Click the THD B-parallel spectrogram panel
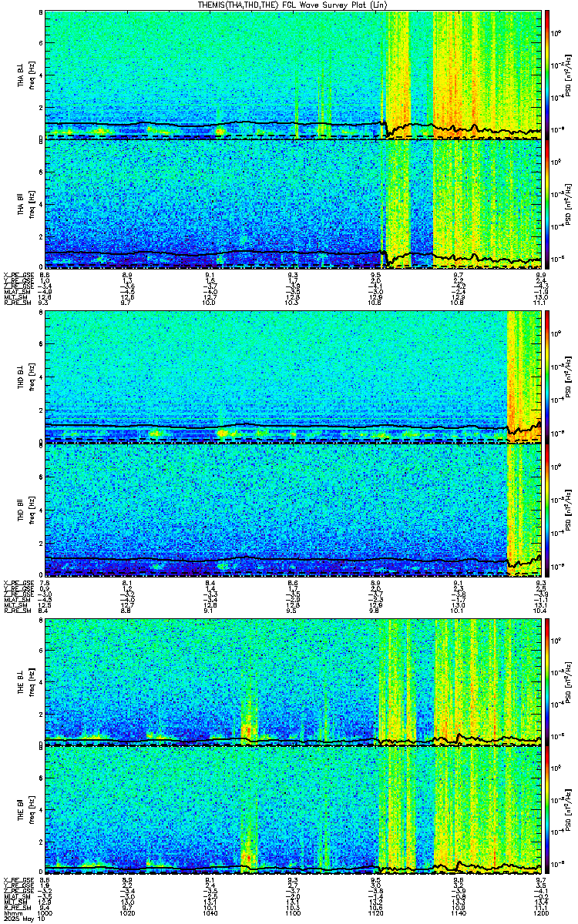This screenshot has width=578, height=924. (x=293, y=510)
